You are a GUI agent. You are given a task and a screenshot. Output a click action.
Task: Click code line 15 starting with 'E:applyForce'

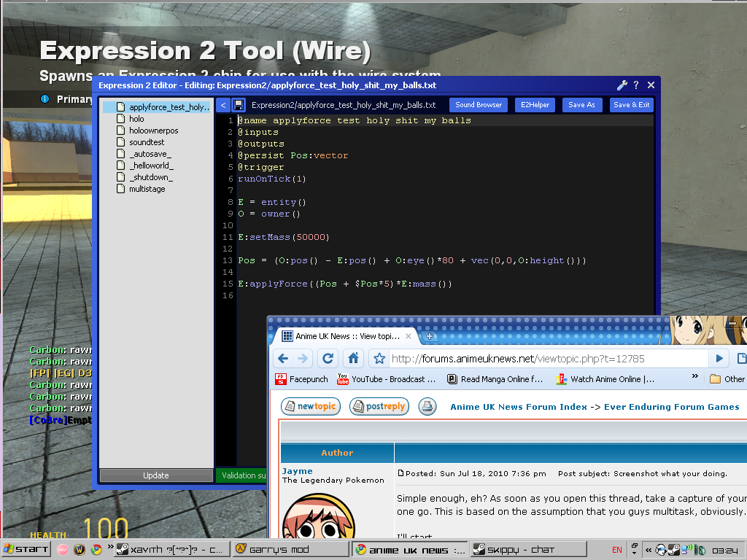click(x=345, y=284)
